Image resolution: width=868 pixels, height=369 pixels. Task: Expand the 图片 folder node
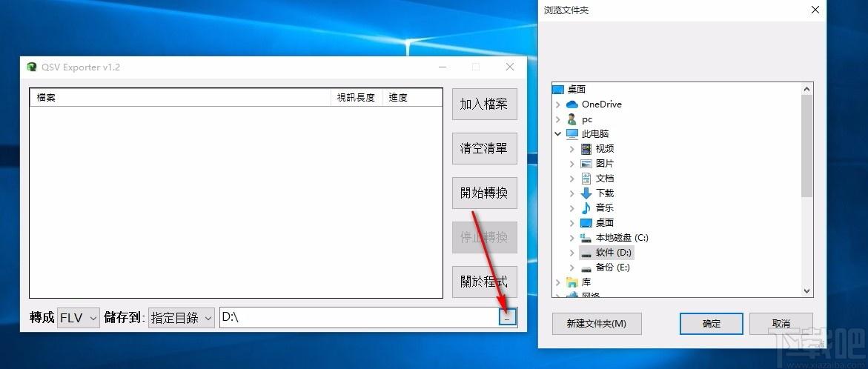click(x=572, y=164)
